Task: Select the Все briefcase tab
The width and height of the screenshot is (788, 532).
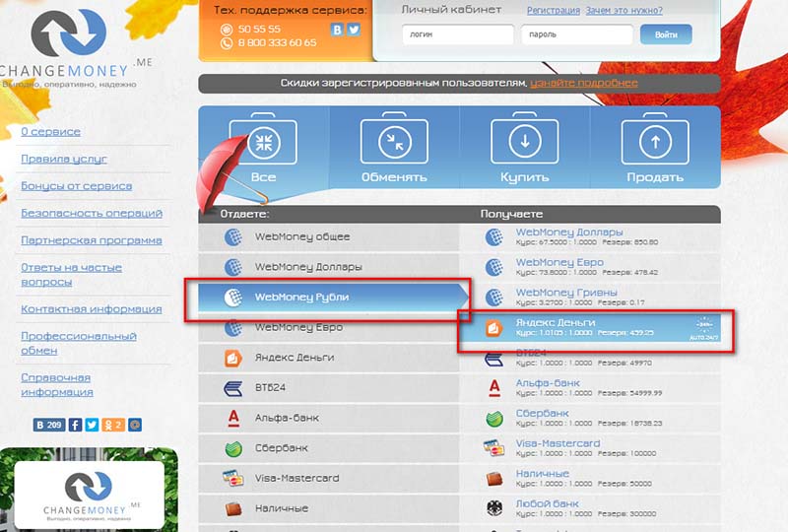Action: (263, 148)
